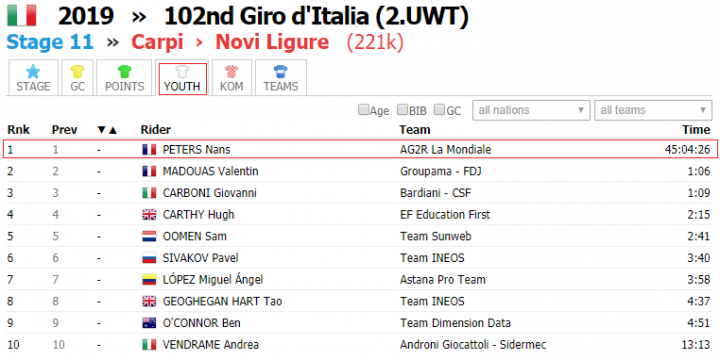Click the polka-dot KOM jersey icon
The image size is (720, 360).
point(232,71)
